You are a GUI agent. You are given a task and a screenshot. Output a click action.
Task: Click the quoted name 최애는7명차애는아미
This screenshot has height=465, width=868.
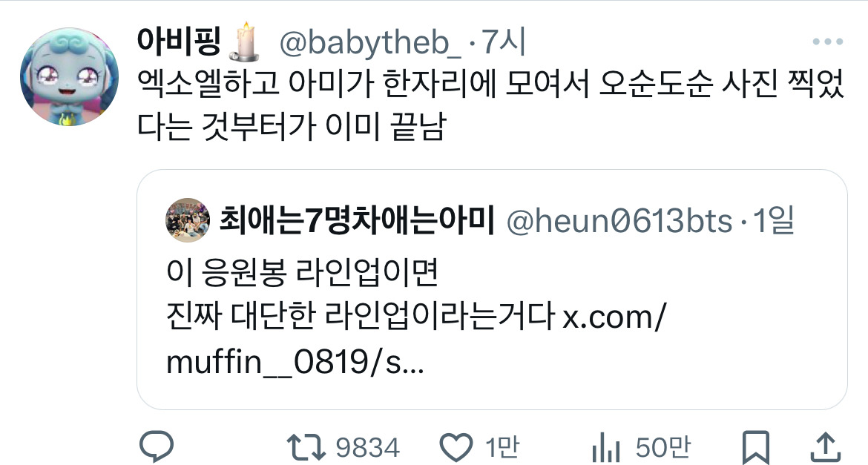tap(356, 220)
